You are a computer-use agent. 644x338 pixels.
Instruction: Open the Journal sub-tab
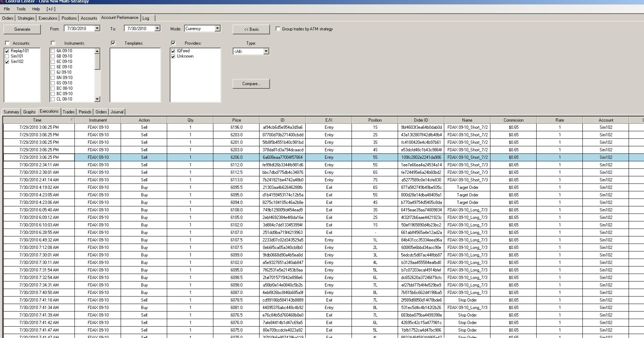point(117,112)
